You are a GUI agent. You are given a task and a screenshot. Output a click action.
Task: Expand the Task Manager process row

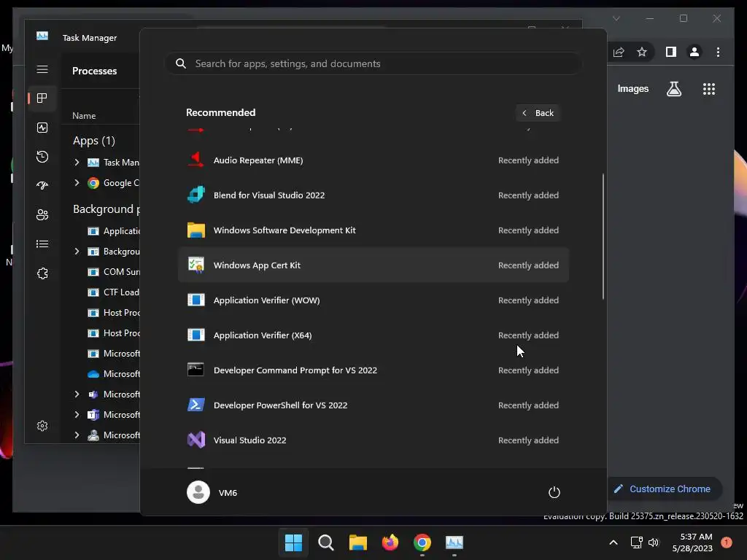(77, 163)
